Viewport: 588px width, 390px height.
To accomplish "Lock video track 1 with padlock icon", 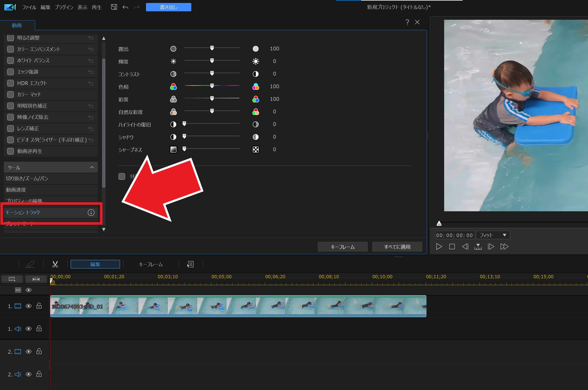I will coord(39,306).
